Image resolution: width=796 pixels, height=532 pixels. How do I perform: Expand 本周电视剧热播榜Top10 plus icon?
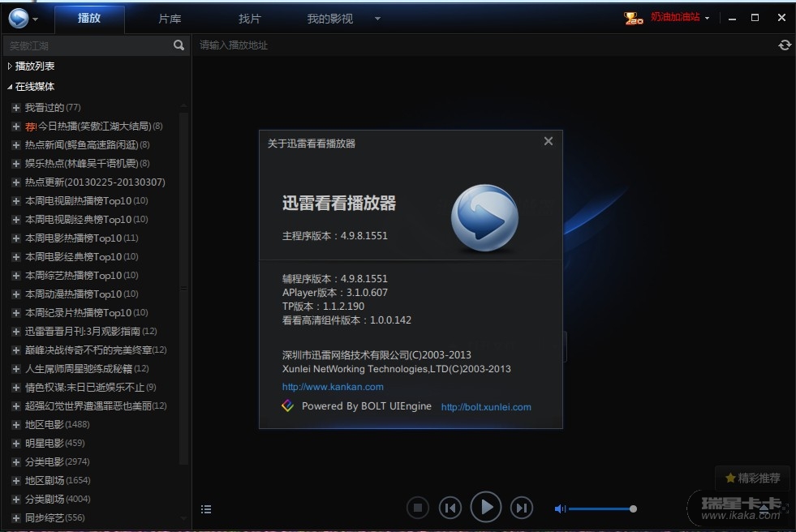click(15, 201)
